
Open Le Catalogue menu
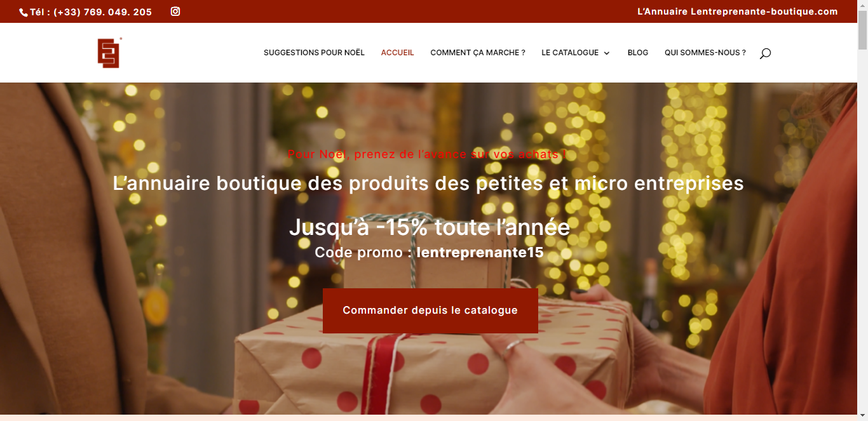(x=570, y=53)
